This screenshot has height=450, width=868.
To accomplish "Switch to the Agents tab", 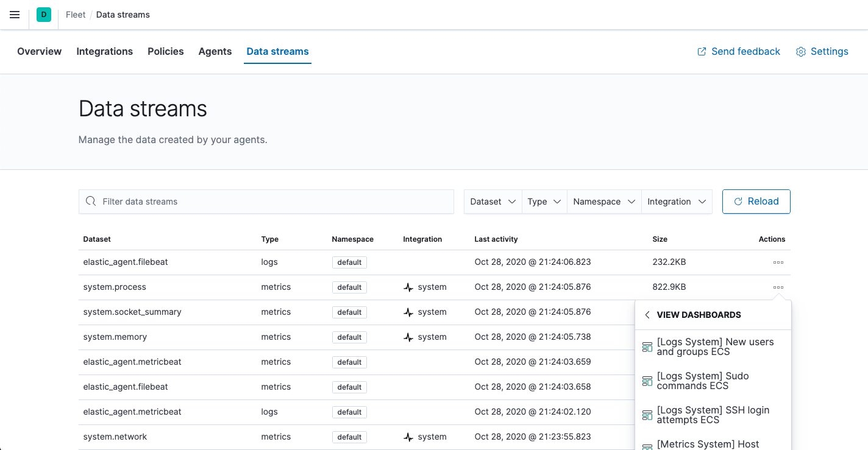I will tap(215, 51).
